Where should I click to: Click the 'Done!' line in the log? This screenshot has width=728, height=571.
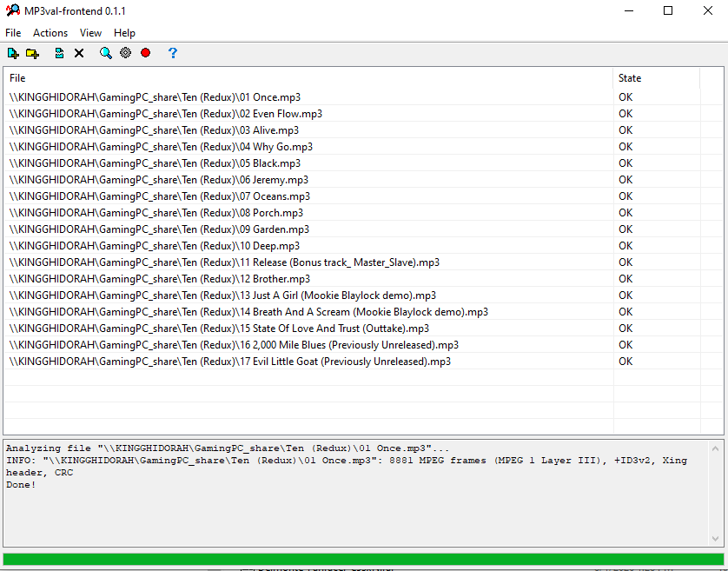click(x=21, y=485)
